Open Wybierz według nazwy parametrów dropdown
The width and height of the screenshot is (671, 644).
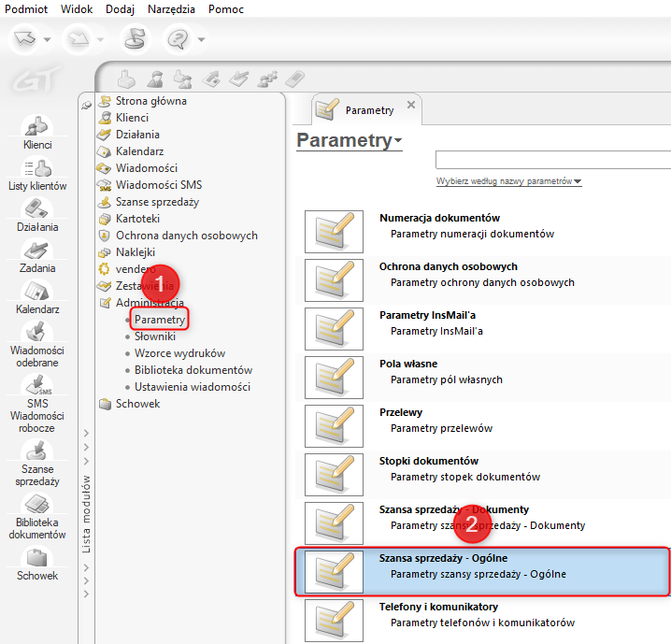click(508, 181)
